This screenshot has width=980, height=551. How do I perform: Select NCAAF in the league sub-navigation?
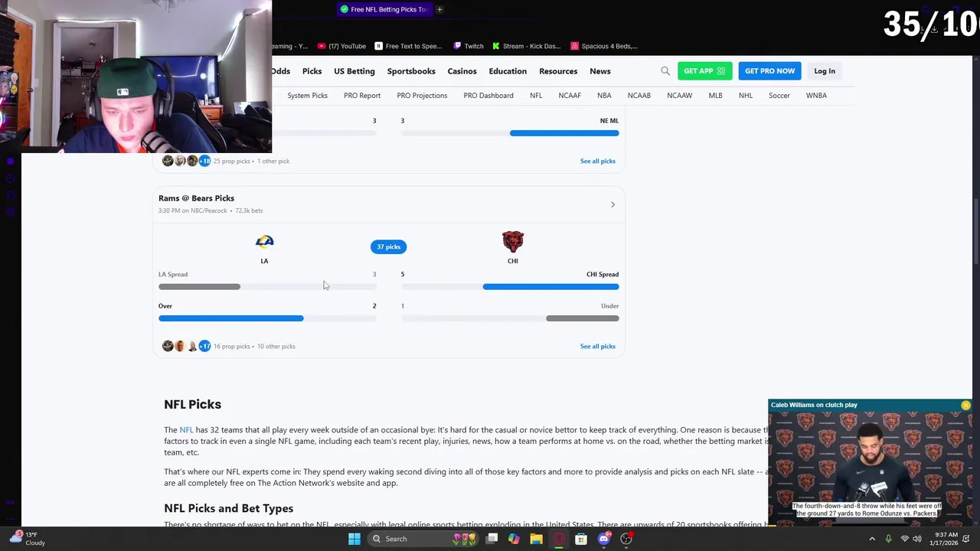(x=570, y=96)
